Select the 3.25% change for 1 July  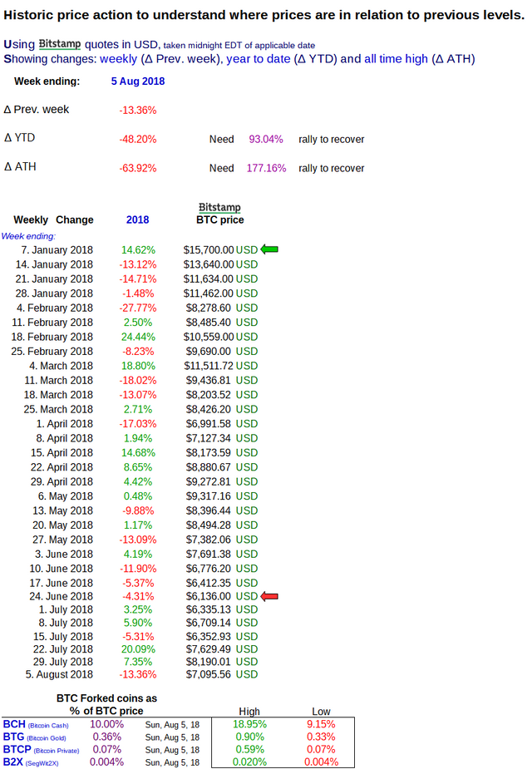(x=138, y=609)
